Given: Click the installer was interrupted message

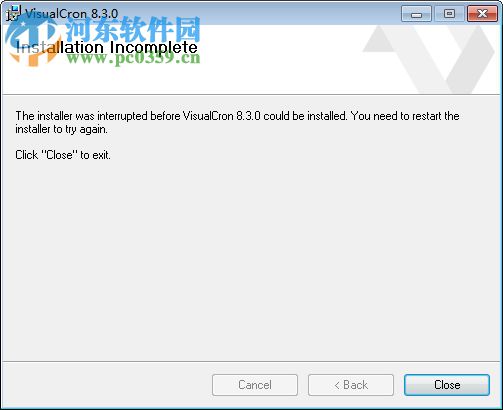Looking at the screenshot, I should click(237, 116).
